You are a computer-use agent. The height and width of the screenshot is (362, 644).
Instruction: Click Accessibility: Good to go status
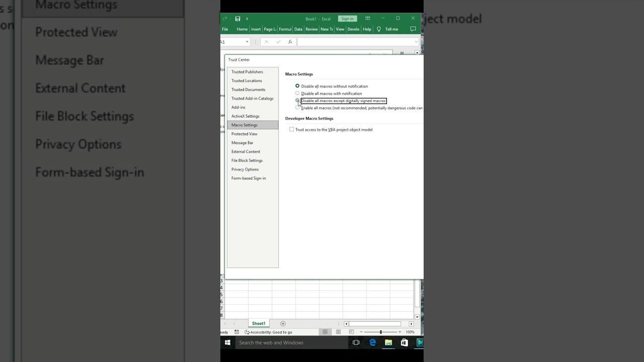tap(268, 332)
